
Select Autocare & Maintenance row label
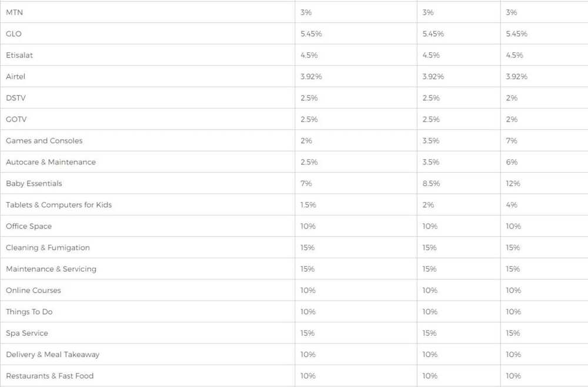(x=51, y=162)
